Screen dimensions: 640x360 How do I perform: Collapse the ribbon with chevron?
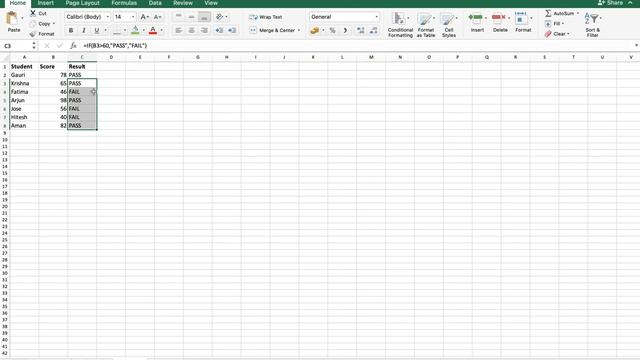[630, 3]
